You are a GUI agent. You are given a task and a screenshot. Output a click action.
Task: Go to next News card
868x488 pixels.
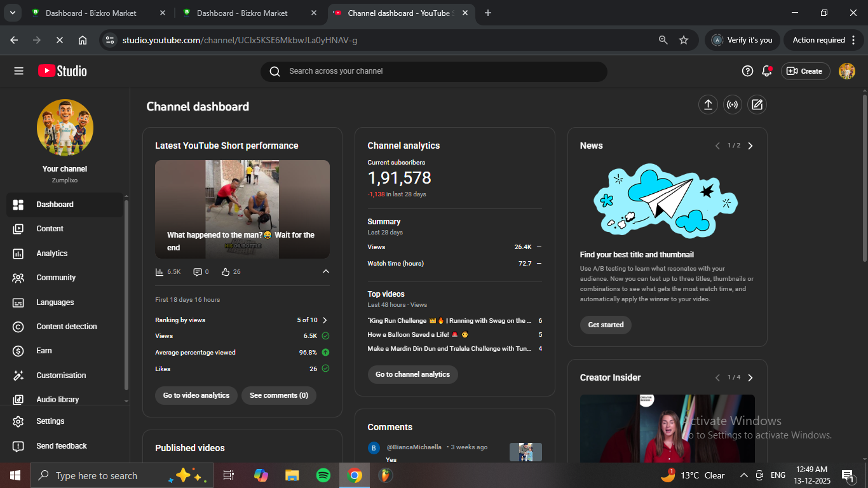tap(750, 146)
